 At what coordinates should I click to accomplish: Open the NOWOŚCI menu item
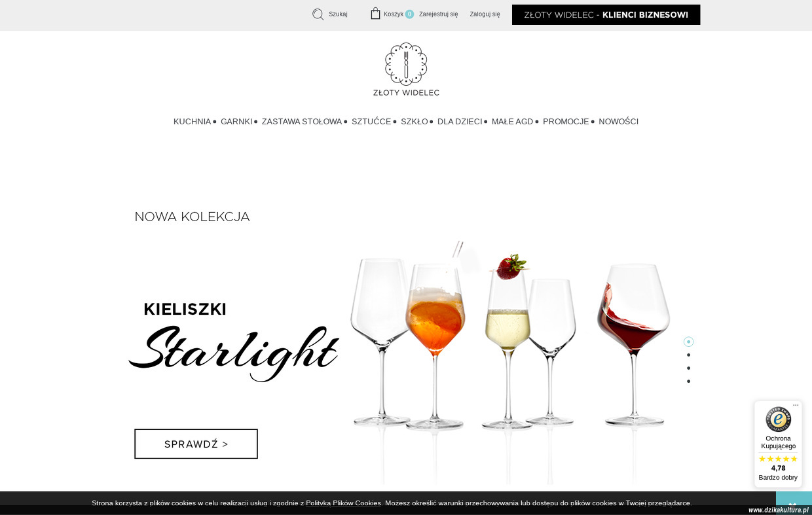click(x=618, y=122)
